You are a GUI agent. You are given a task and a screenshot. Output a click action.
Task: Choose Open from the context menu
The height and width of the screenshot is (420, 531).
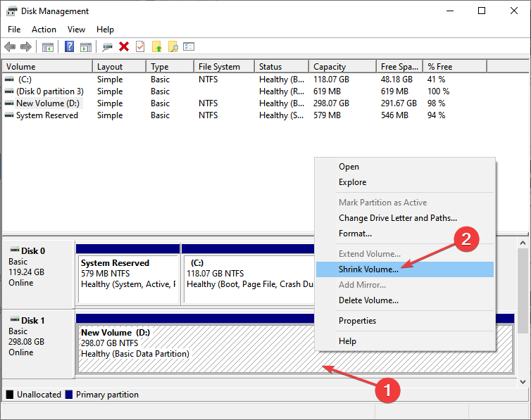click(x=405, y=167)
